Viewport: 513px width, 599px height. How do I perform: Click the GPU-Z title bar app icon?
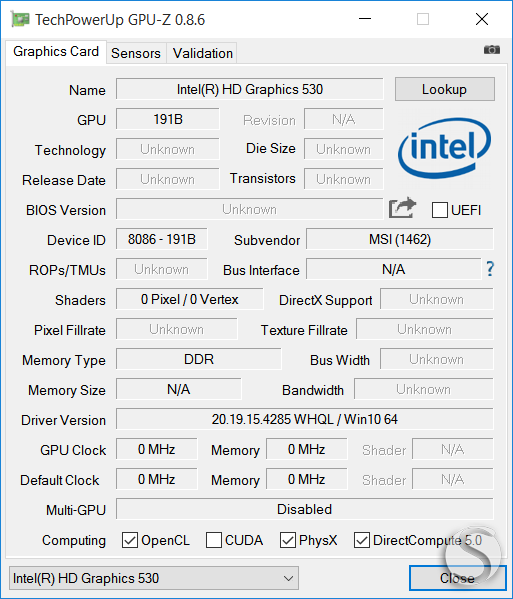20,19
